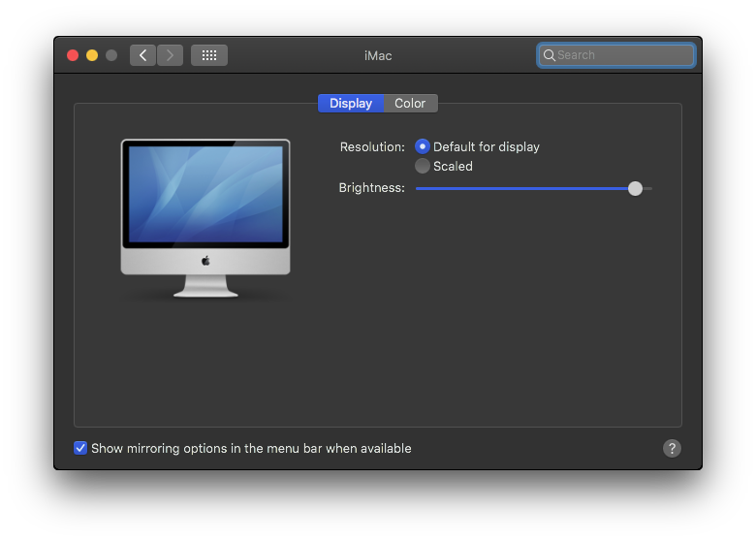Click the Default for display label
This screenshot has height=541, width=756.
click(x=486, y=146)
